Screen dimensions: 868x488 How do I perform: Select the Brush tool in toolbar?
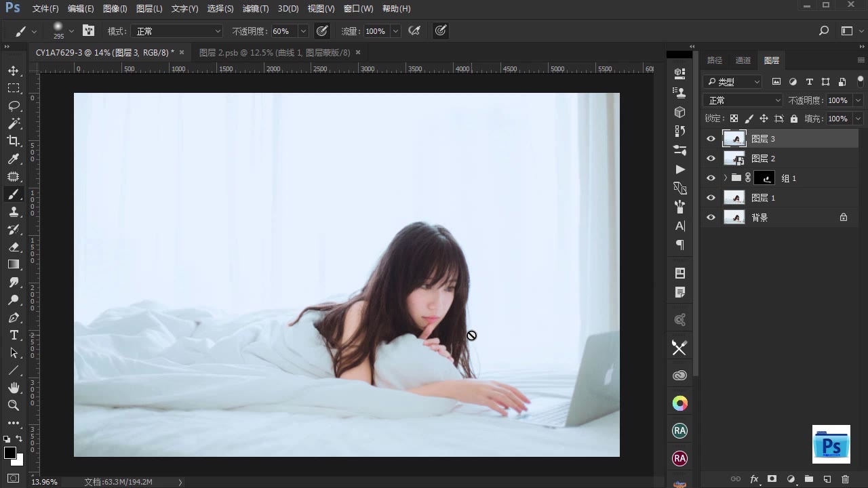coord(14,195)
